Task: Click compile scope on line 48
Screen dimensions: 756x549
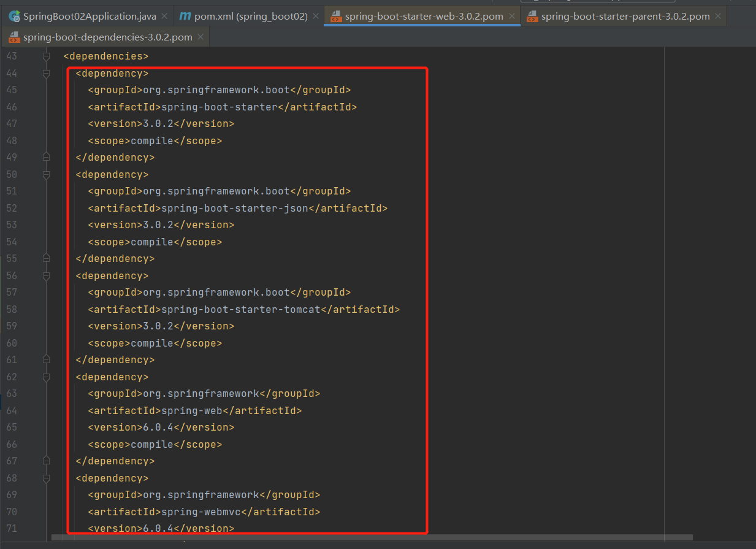Action: 152,141
